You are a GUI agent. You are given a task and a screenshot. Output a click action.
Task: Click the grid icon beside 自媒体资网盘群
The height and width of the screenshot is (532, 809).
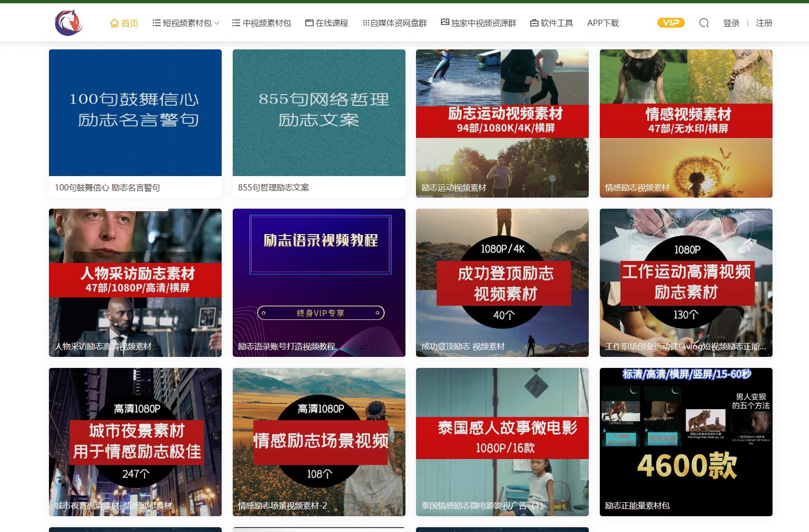[366, 22]
